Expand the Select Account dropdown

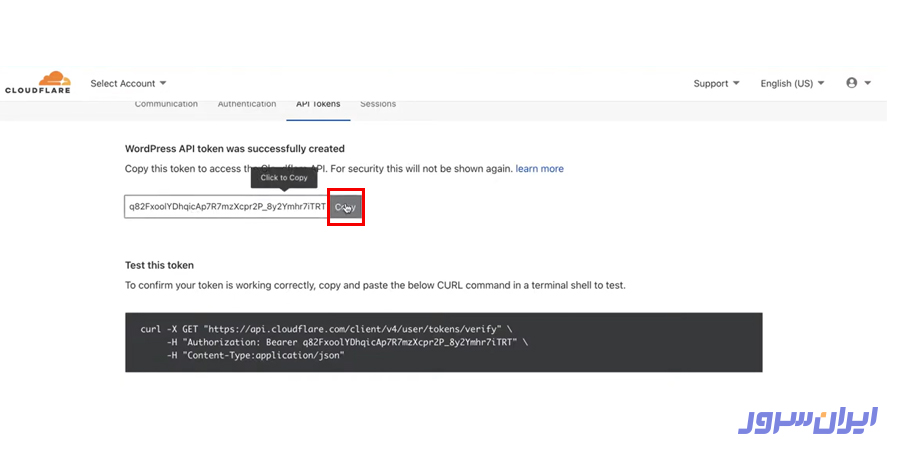(x=128, y=83)
